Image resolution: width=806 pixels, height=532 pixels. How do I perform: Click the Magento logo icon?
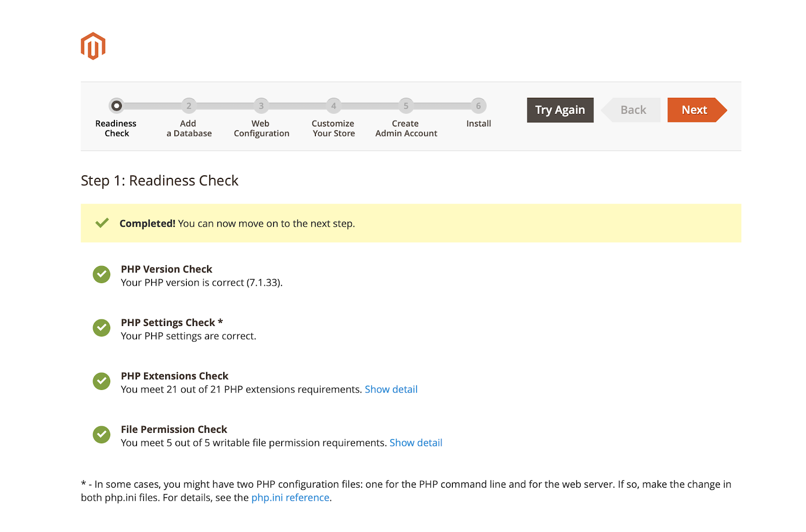pyautogui.click(x=93, y=46)
